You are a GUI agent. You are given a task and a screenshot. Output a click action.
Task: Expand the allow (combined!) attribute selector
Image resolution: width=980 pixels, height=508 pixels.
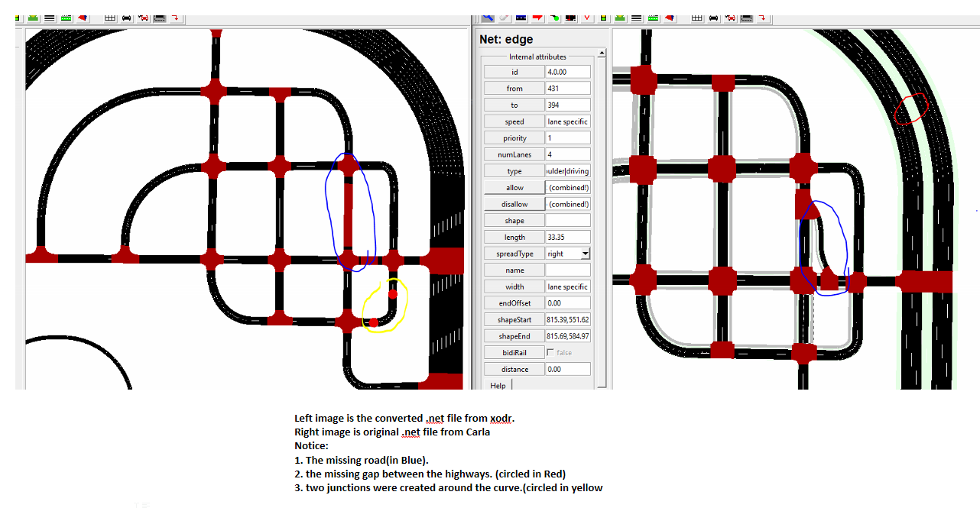pyautogui.click(x=567, y=186)
